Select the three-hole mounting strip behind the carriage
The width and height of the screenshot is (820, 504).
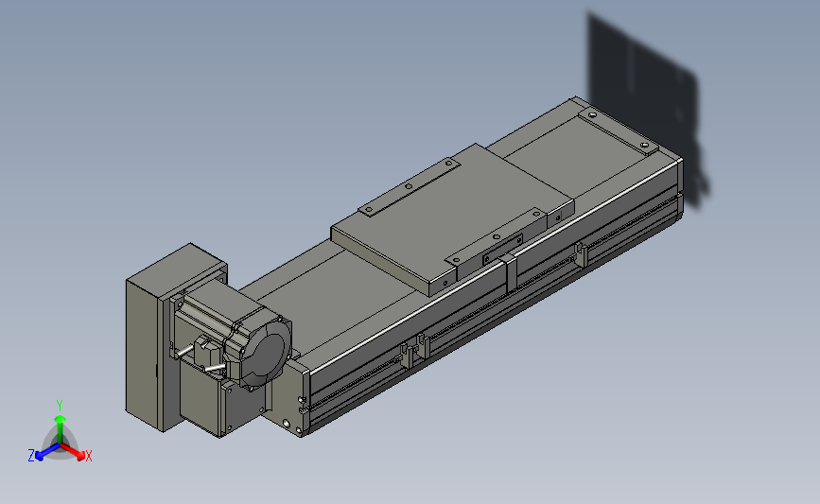(x=409, y=186)
